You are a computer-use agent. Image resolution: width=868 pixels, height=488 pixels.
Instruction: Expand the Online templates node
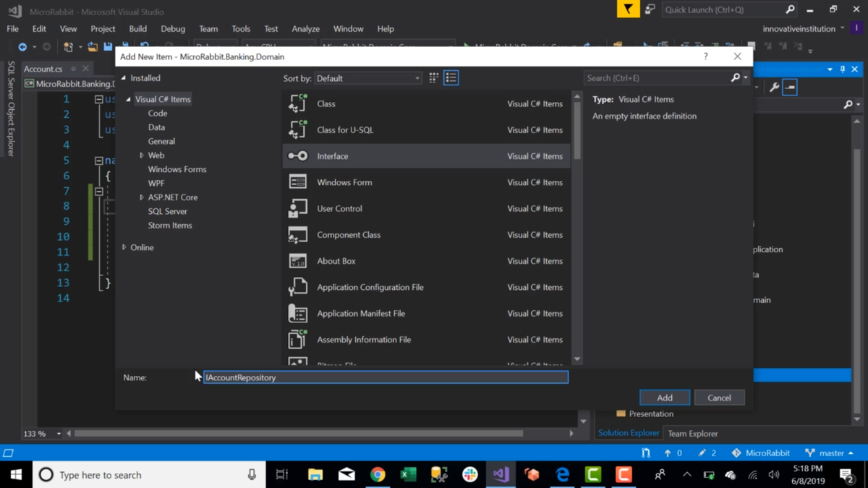[x=124, y=247]
